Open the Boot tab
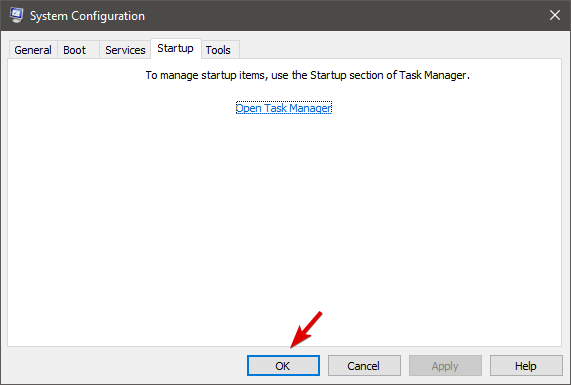Viewport: 571px width, 385px height. 75,50
